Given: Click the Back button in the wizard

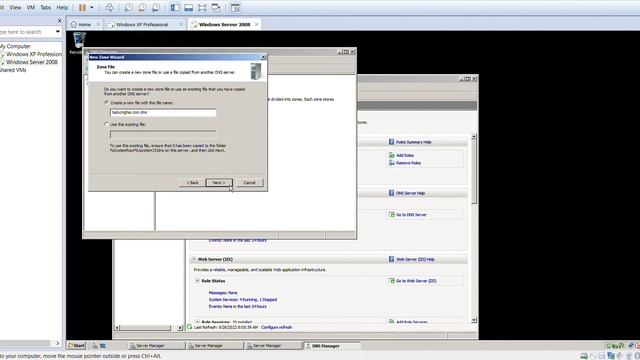Looking at the screenshot, I should click(x=192, y=182).
